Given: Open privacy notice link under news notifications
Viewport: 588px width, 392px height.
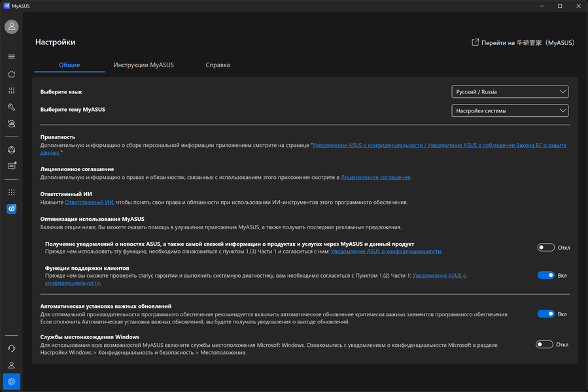Looking at the screenshot, I should (386, 252).
